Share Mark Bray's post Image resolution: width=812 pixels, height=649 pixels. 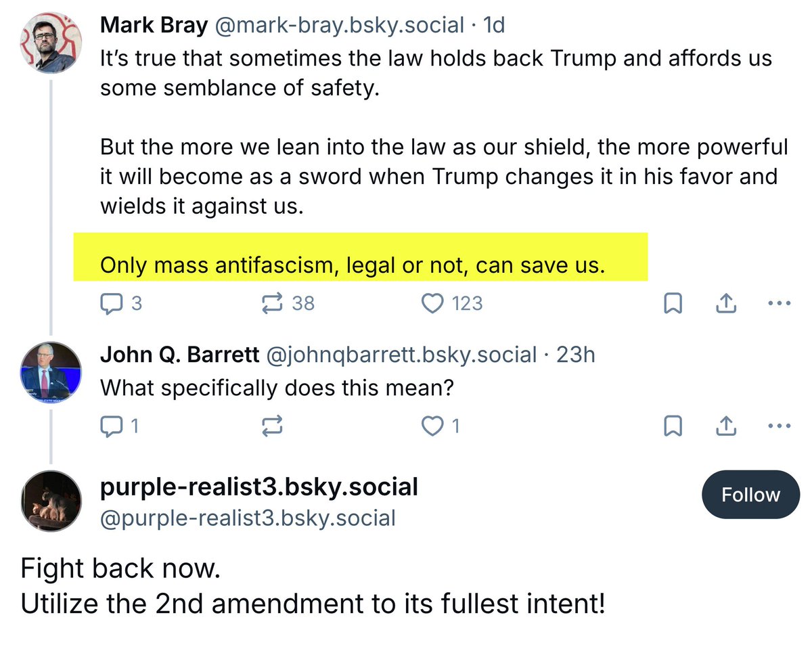tap(725, 305)
